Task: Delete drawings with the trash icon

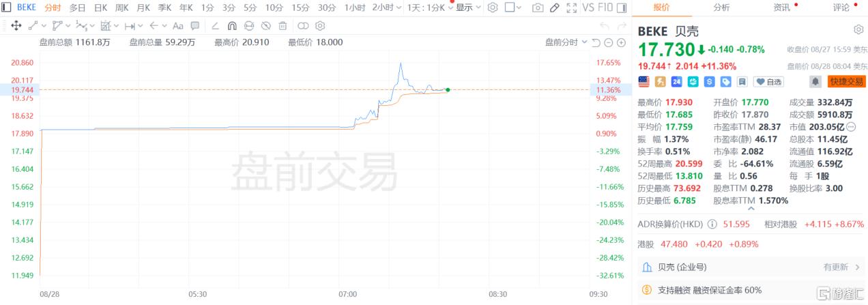Action: (283, 26)
